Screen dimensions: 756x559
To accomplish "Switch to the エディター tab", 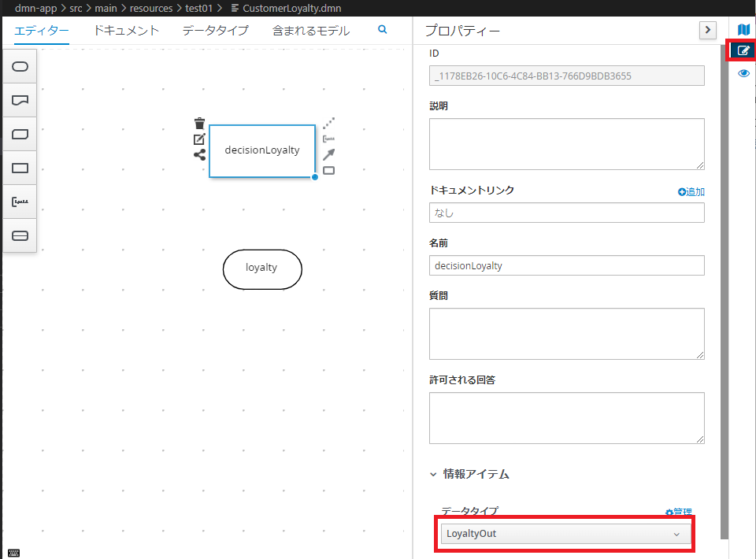I will pyautogui.click(x=42, y=31).
